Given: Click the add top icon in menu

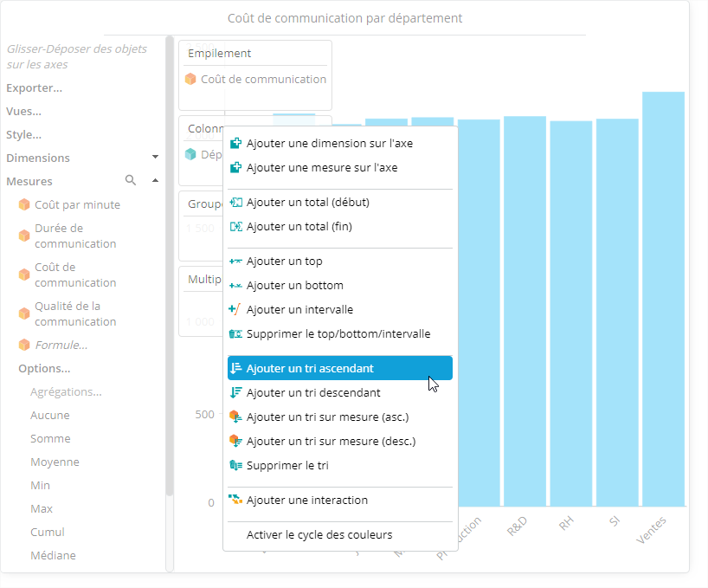Looking at the screenshot, I should [235, 262].
